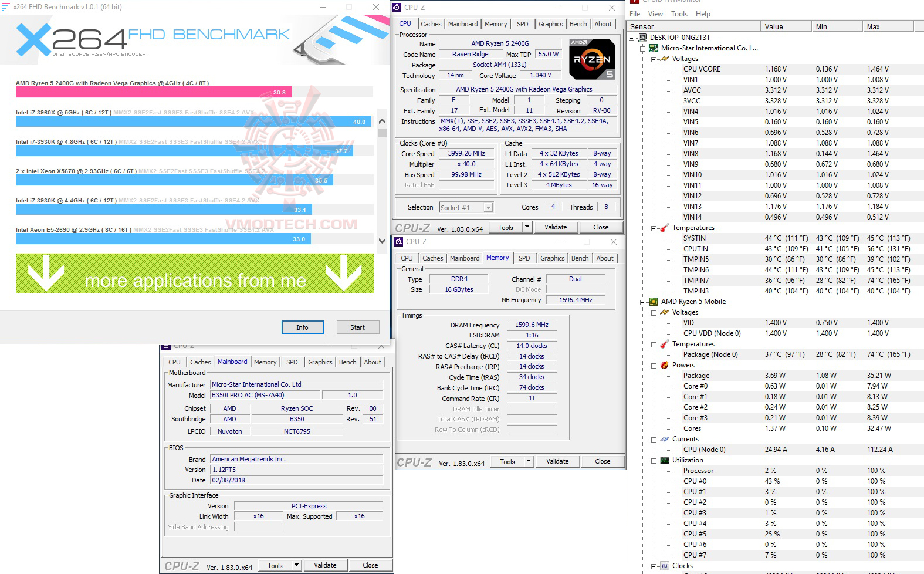Click the Clocks icon in HWMonitor tree
This screenshot has height=574, width=924.
(x=665, y=566)
